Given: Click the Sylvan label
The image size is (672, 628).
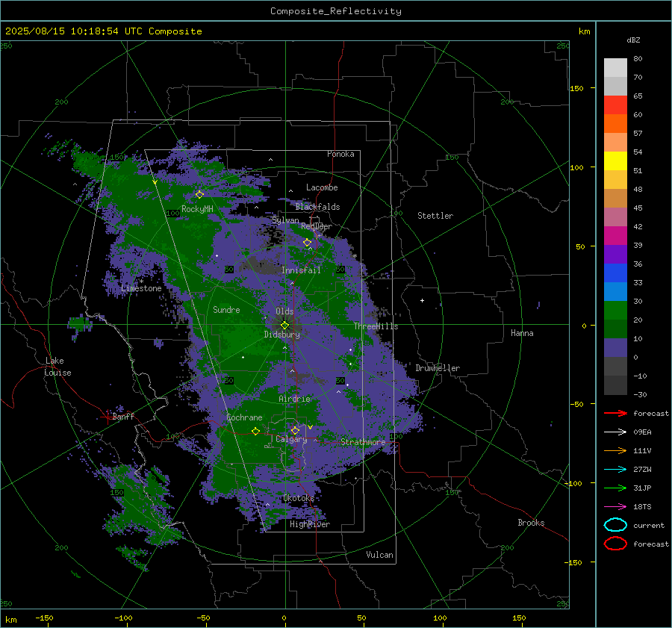Looking at the screenshot, I should pos(285,220).
